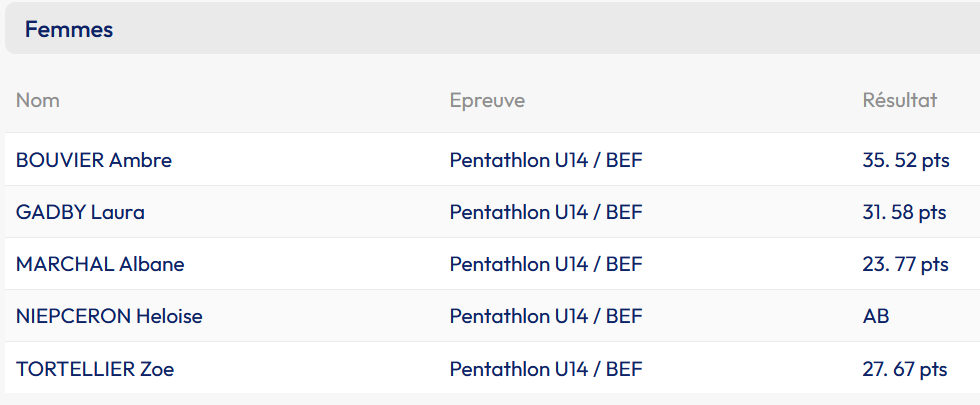Click the 35. 52 pts result
The height and width of the screenshot is (405, 980).
[905, 160]
